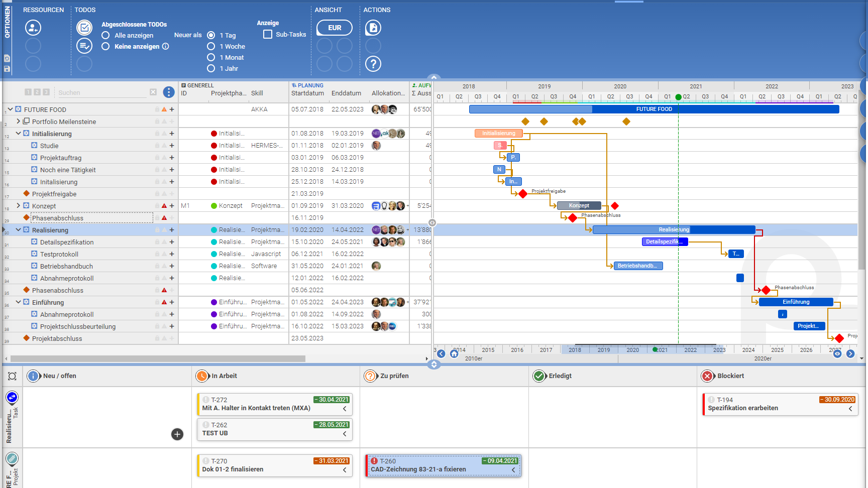Click the EUR currency button
The height and width of the screenshot is (488, 868).
tap(335, 28)
